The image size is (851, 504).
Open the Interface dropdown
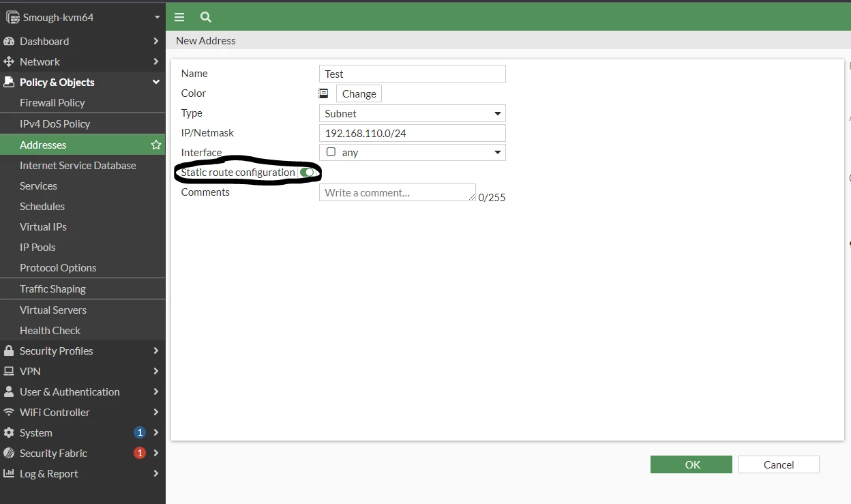point(413,152)
